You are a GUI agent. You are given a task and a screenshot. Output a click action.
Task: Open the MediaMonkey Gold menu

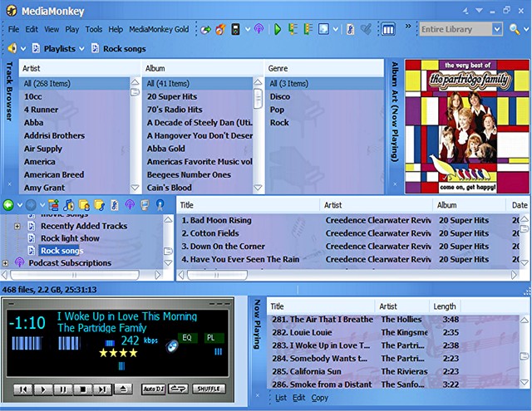click(x=159, y=30)
